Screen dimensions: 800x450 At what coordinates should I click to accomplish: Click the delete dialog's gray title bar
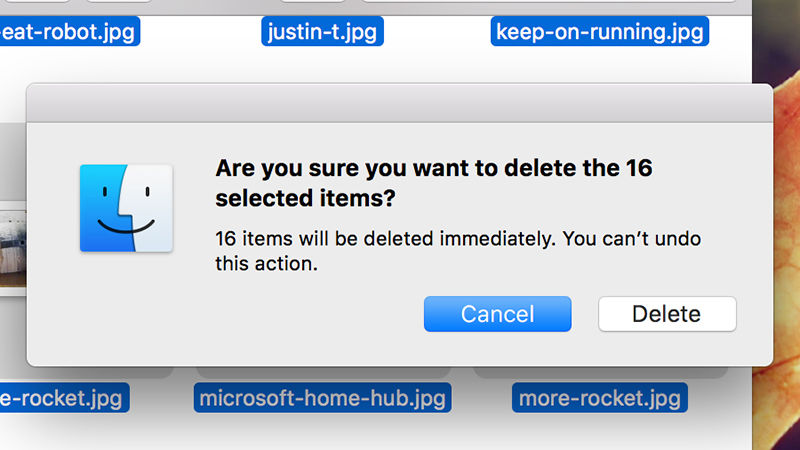coord(399,104)
